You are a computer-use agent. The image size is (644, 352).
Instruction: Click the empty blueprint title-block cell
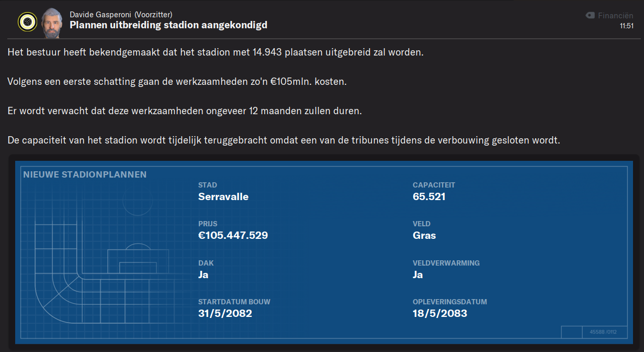(572, 332)
